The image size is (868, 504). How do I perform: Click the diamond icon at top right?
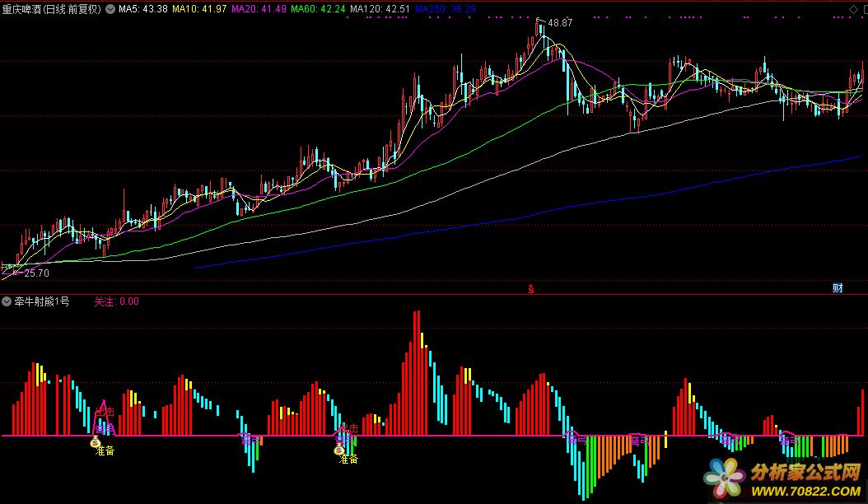click(853, 9)
